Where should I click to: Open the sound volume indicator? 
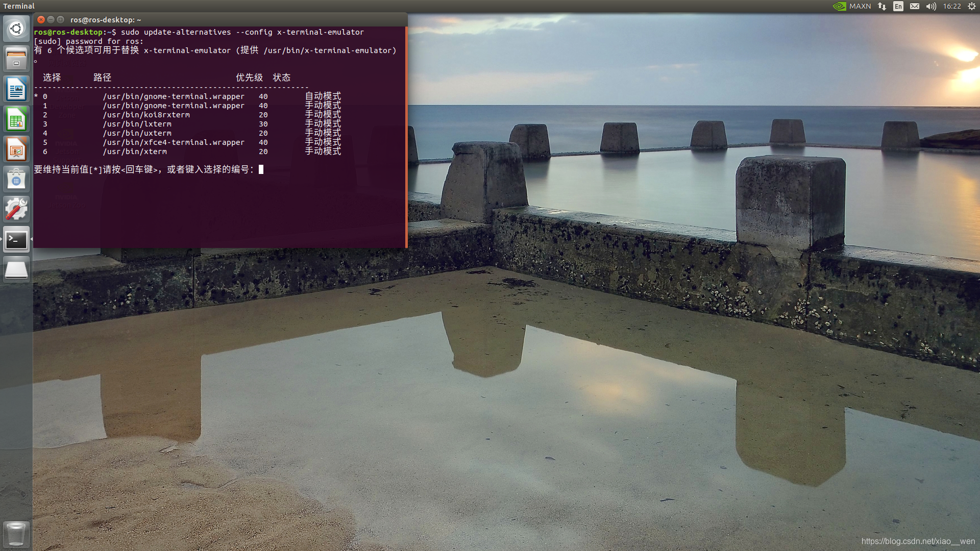[931, 6]
